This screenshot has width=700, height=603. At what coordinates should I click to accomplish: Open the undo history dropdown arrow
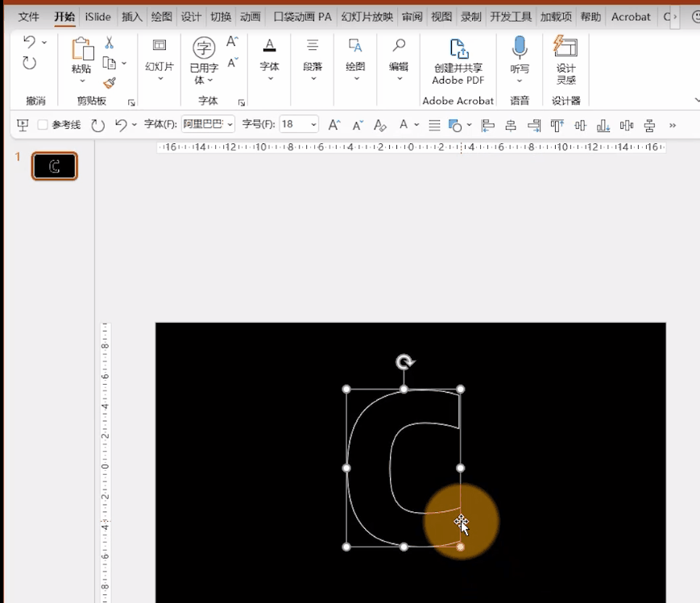click(x=44, y=43)
